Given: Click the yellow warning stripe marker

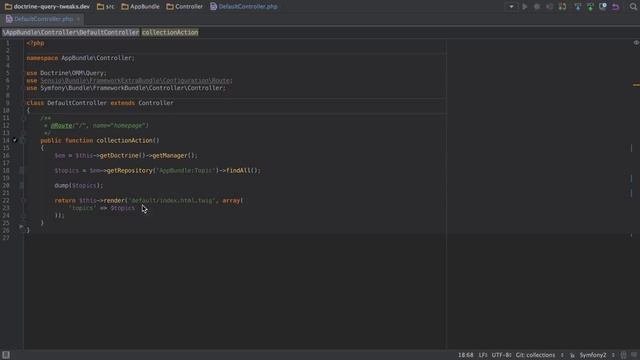Looking at the screenshot, I should pos(636,85).
